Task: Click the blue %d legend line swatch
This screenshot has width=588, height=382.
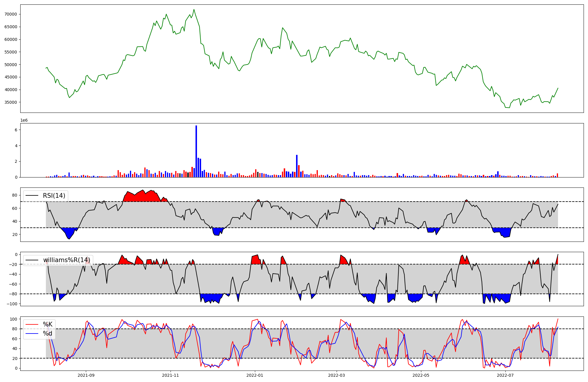Action: (x=32, y=334)
